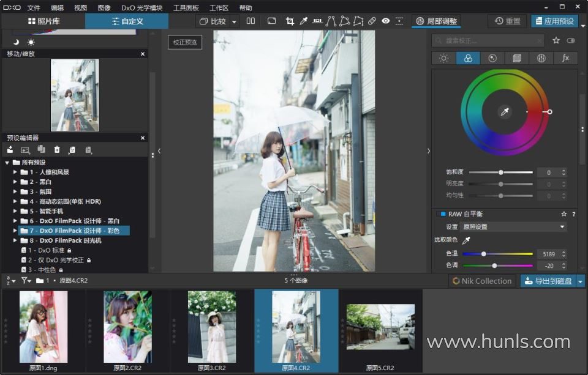Open the 导出到磁盘 dropdown arrow
Screen dimensions: 588x375
(x=581, y=281)
